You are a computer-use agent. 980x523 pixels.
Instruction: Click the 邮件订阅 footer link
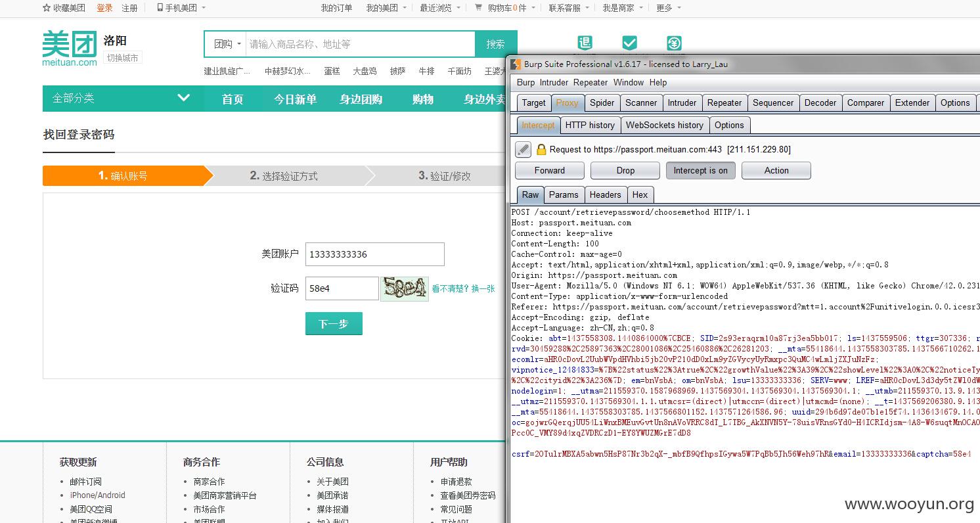click(x=86, y=482)
